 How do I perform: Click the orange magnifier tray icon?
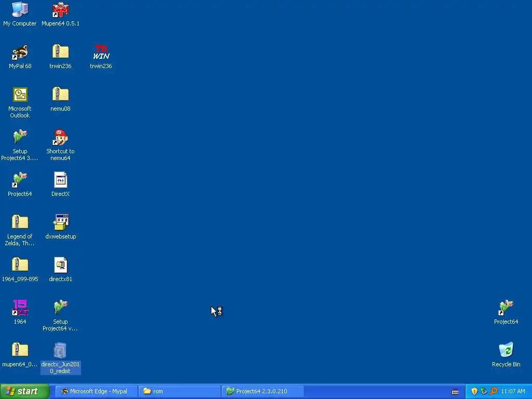click(494, 391)
